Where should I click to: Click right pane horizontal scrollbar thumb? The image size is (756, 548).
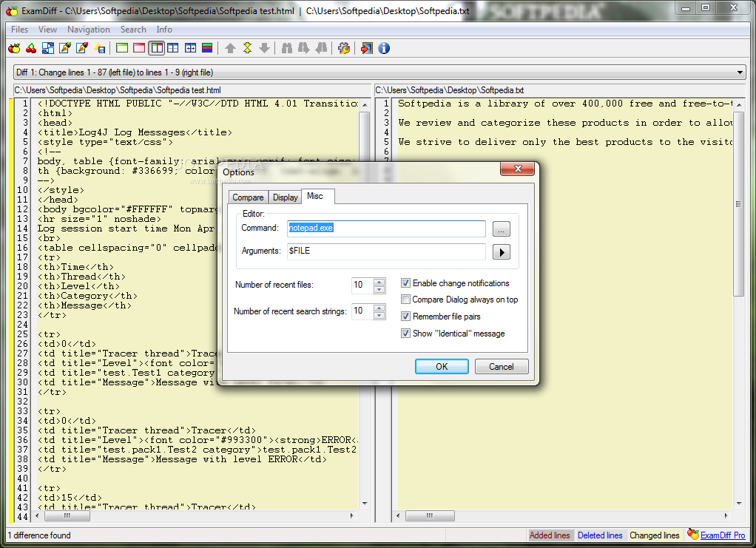(430, 515)
